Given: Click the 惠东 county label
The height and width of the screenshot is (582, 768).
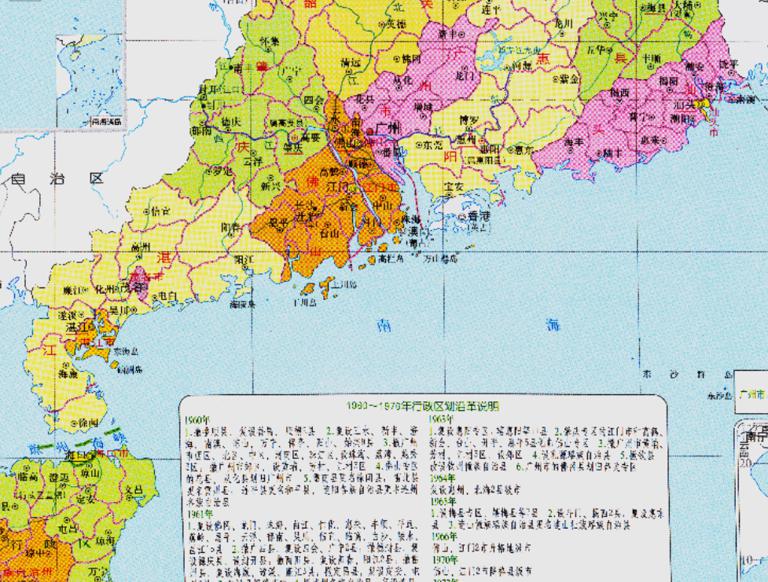Looking at the screenshot, I should (x=524, y=150).
